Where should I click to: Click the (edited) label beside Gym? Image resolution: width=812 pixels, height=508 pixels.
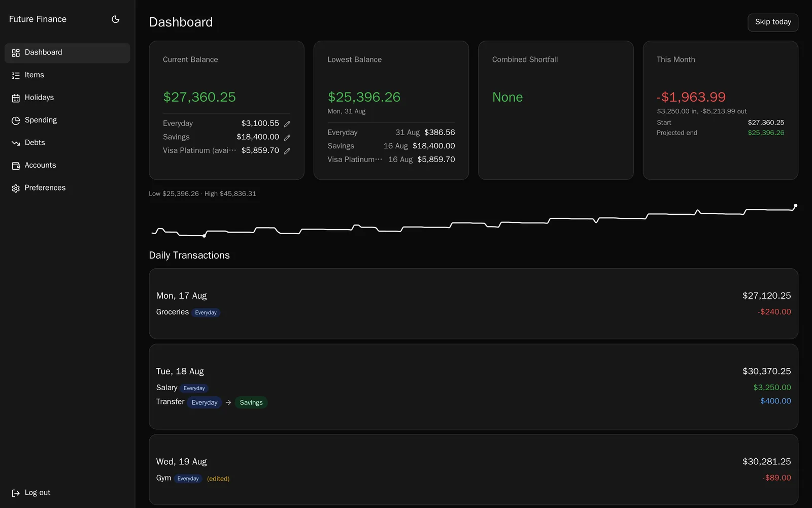[x=218, y=479]
